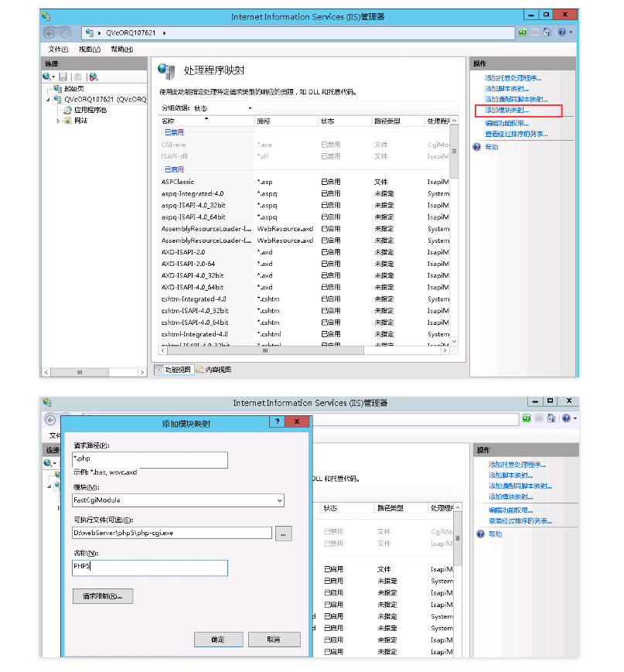Select 起始页 in the connections tree
The image size is (624, 672).
pos(73,89)
